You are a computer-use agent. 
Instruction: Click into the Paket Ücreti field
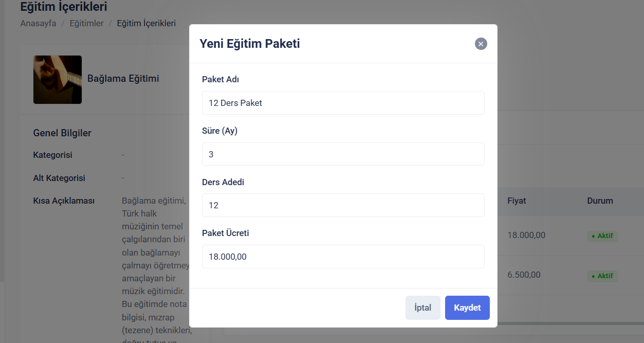[343, 257]
